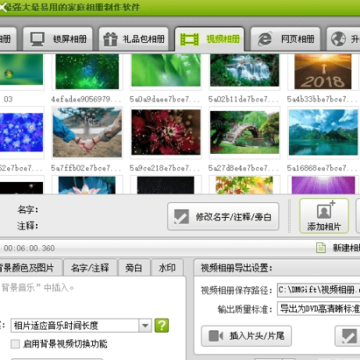Open the 名字/注释 tab

coord(90,268)
